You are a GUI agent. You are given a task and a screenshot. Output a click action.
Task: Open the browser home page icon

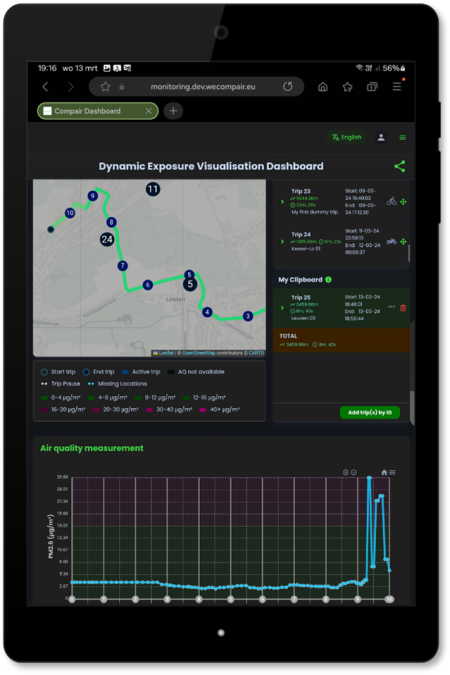point(323,87)
